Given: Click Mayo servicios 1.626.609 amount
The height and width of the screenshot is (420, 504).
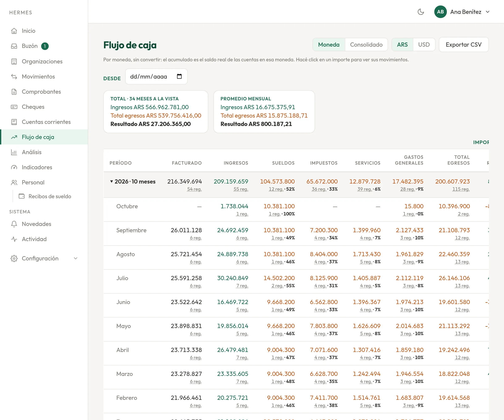Looking at the screenshot, I should coord(366,326).
